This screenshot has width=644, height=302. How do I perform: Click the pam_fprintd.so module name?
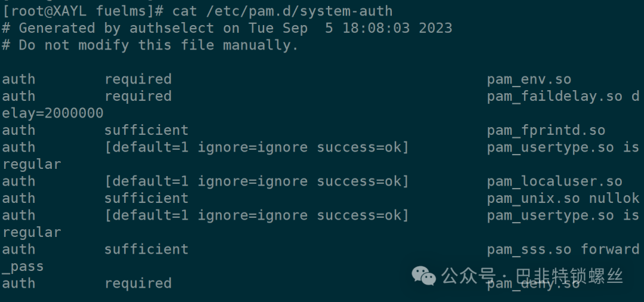click(546, 130)
